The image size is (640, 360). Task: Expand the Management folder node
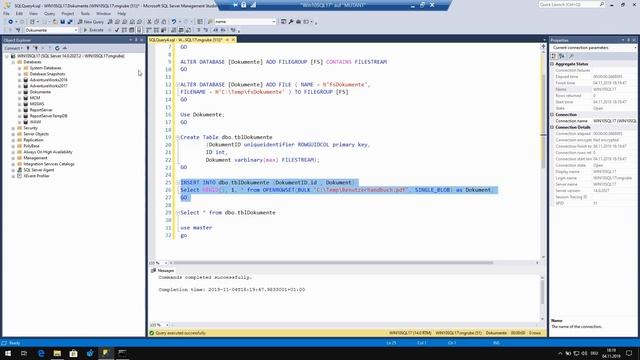click(x=13, y=158)
